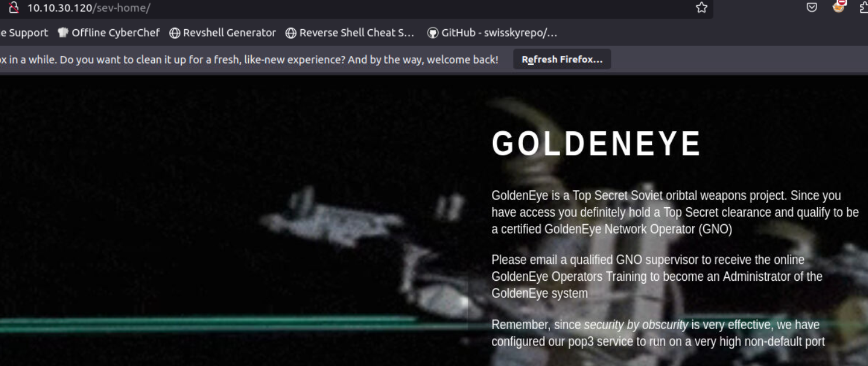Open the extension icon with red badge
868x366 pixels.
(839, 7)
